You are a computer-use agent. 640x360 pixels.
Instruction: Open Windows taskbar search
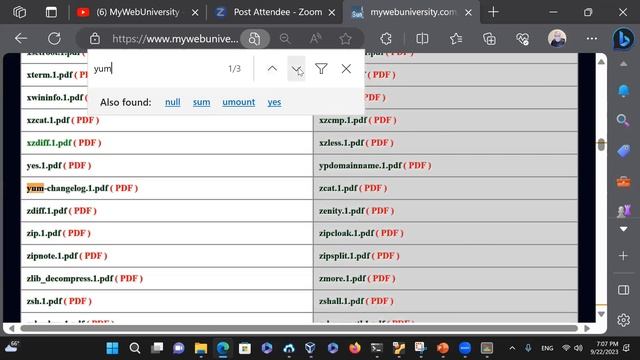(x=135, y=348)
